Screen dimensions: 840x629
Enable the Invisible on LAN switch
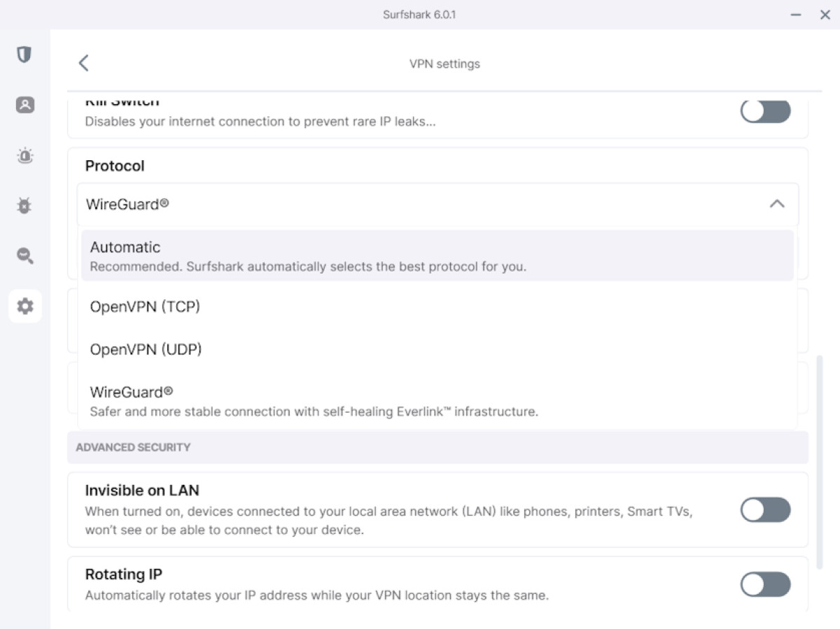[766, 510]
